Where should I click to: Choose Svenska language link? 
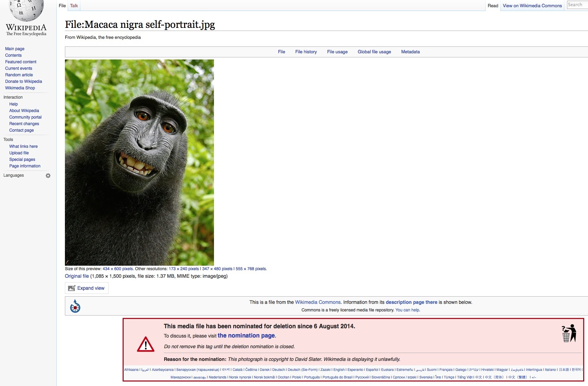click(x=426, y=377)
